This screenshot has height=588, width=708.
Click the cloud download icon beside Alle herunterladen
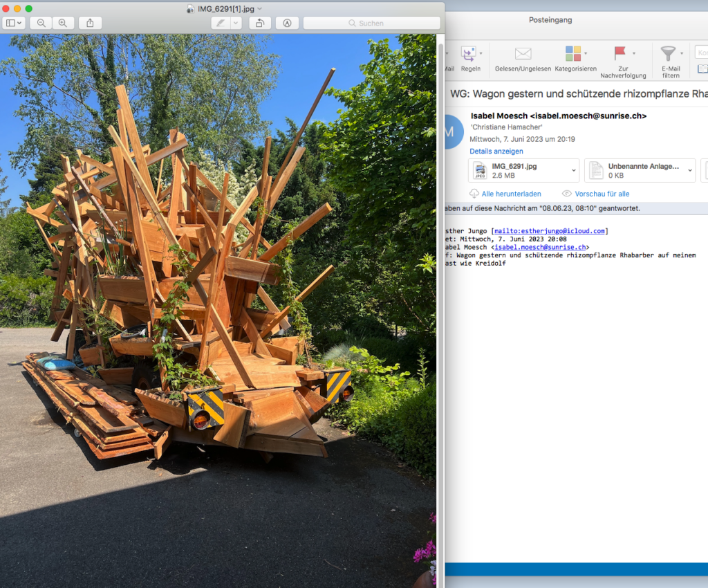(x=474, y=194)
